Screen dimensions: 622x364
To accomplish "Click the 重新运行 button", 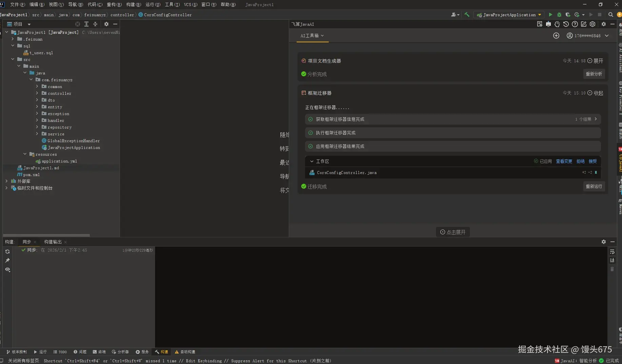I will click(x=594, y=186).
